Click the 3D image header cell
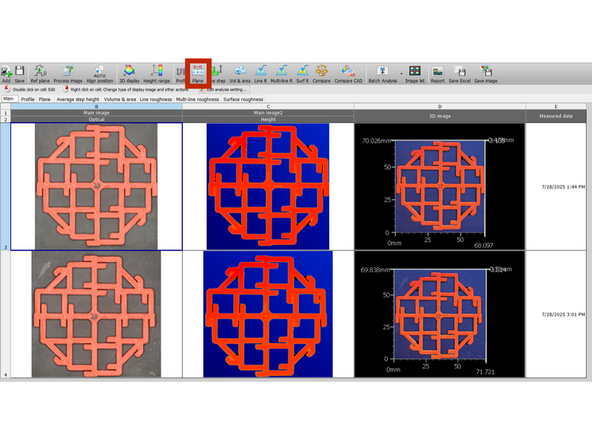 439,116
